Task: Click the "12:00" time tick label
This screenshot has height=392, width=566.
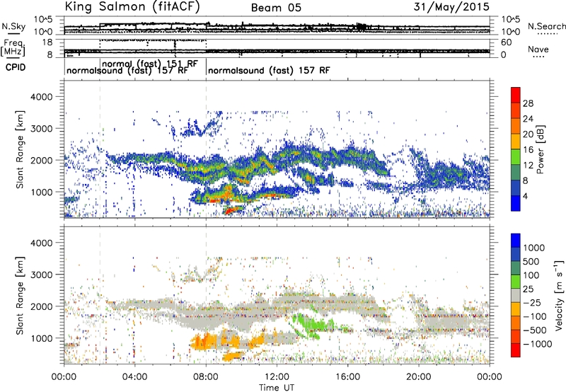Action: tap(277, 377)
